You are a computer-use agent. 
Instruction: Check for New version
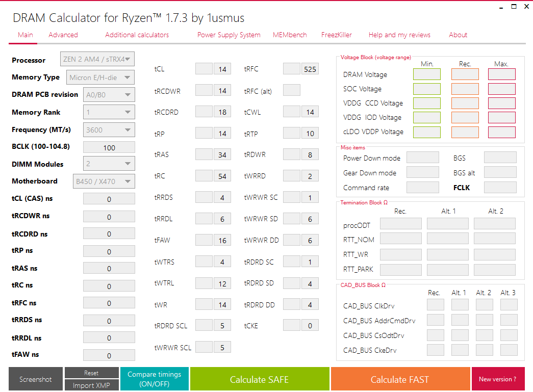coord(498,379)
